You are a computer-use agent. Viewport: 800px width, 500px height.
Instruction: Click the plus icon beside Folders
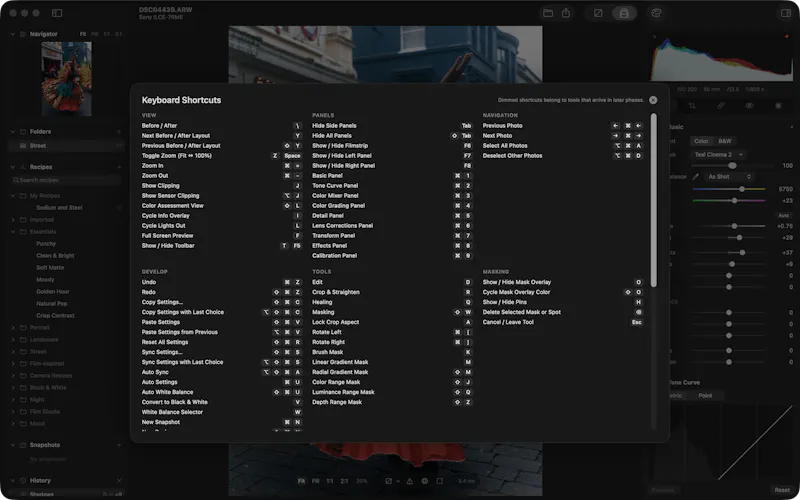coord(119,132)
